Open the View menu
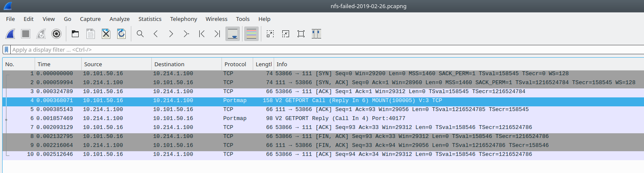This screenshot has height=173, width=644. click(x=49, y=19)
